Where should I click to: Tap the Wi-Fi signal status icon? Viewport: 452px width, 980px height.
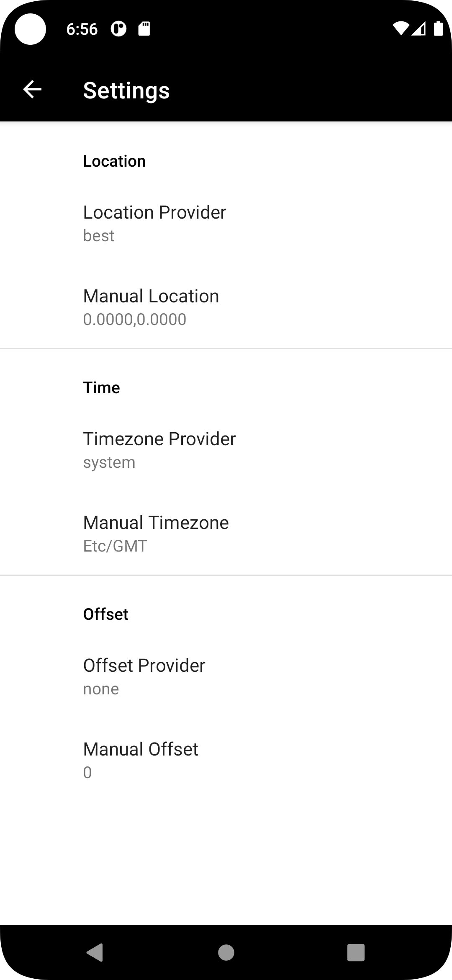401,28
